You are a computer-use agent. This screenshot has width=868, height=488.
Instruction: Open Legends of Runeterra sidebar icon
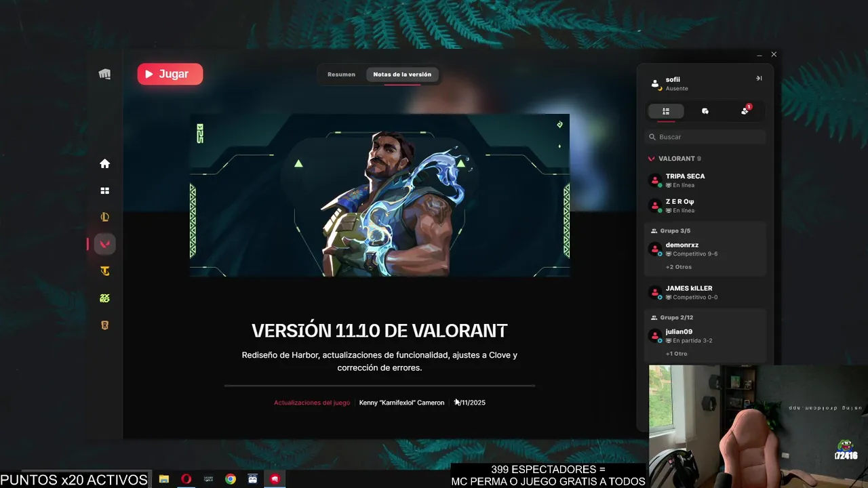(x=104, y=325)
